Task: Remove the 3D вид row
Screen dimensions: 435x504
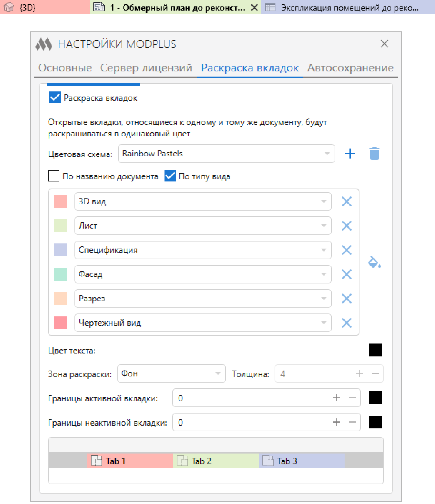Action: (346, 202)
